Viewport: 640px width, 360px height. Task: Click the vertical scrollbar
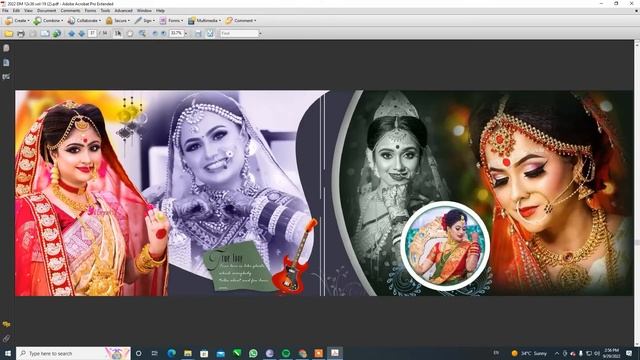[637, 193]
